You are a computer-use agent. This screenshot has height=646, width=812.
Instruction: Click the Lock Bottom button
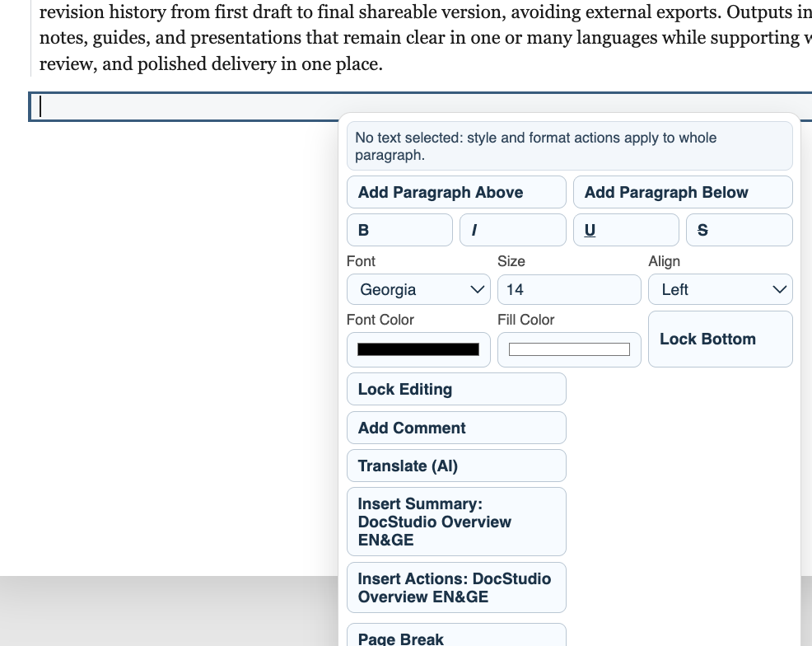(x=721, y=339)
